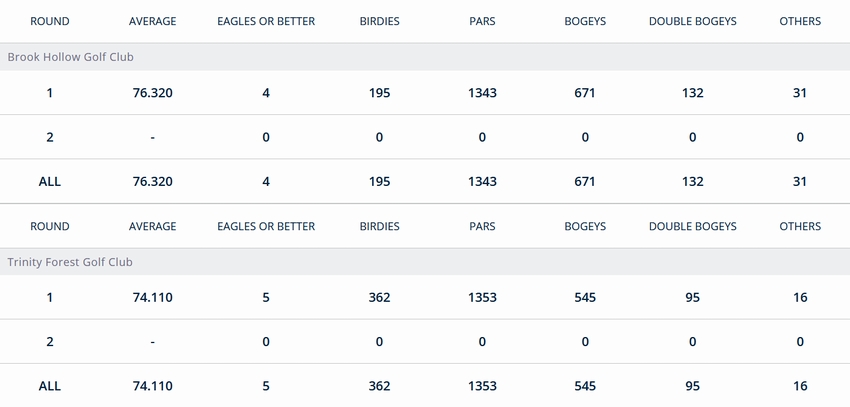Image resolution: width=850 pixels, height=407 pixels.
Task: Click Trinity Forest round 1 double bogeys 95
Action: (x=692, y=298)
